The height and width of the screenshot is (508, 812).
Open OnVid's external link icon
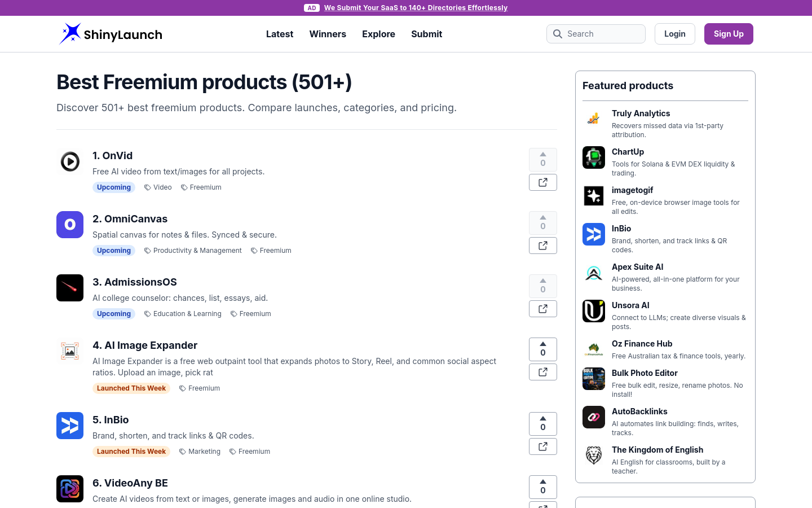[x=543, y=182]
